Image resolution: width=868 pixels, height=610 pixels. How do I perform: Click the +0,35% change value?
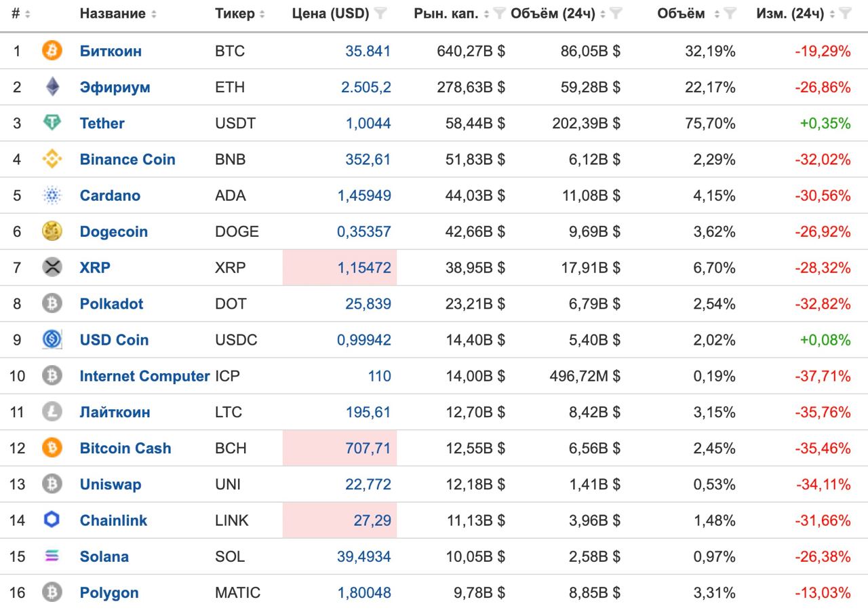[x=825, y=123]
